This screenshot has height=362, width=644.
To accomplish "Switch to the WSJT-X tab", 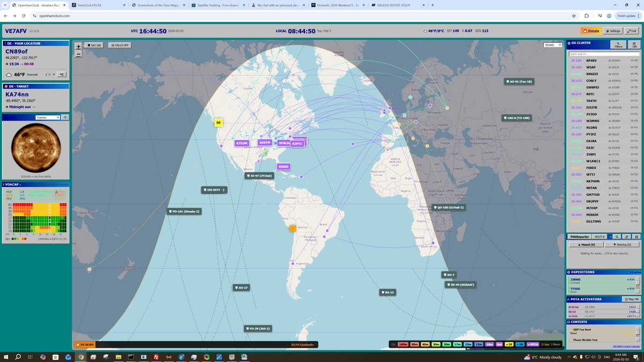I will [600, 237].
